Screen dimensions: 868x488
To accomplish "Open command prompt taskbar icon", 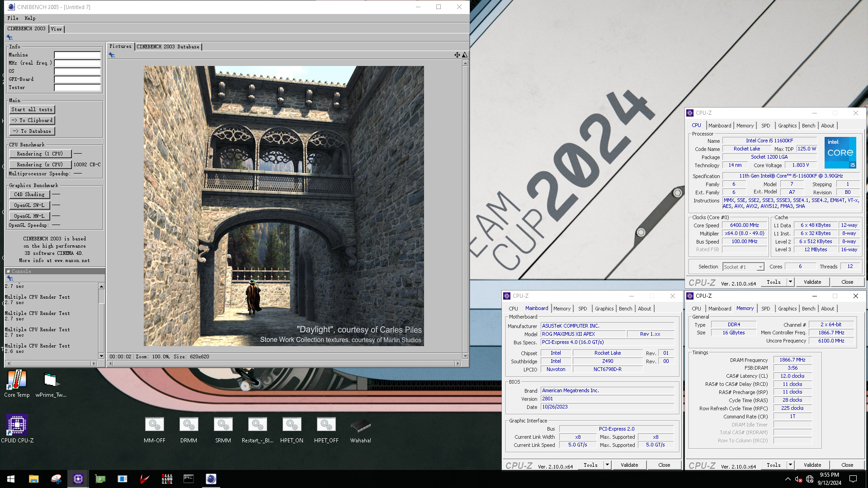I will pos(189,479).
